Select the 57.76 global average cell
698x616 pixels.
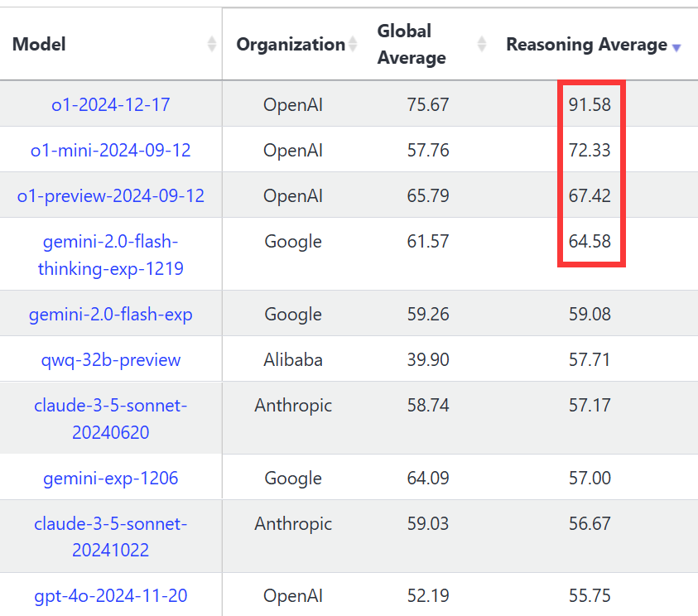tap(428, 150)
